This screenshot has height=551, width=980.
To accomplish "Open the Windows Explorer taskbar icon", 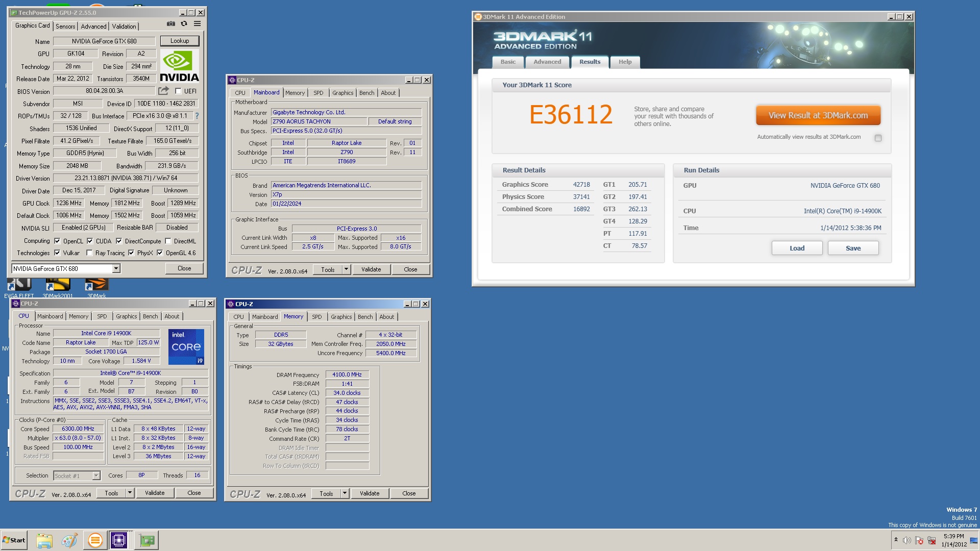I will point(44,540).
